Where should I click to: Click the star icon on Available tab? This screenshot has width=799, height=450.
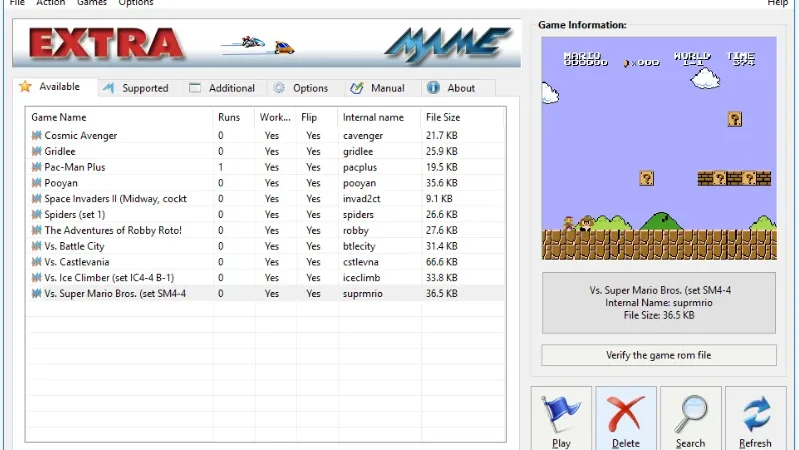25,87
